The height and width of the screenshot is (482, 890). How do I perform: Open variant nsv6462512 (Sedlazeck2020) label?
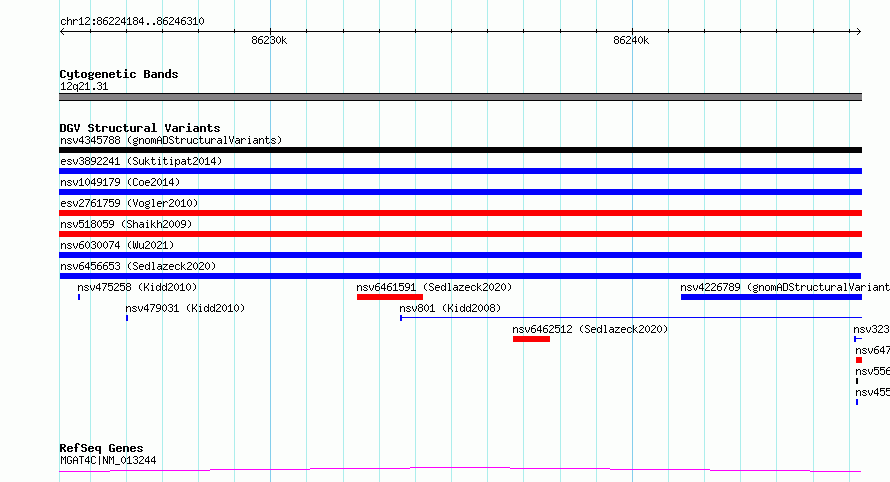(x=590, y=329)
